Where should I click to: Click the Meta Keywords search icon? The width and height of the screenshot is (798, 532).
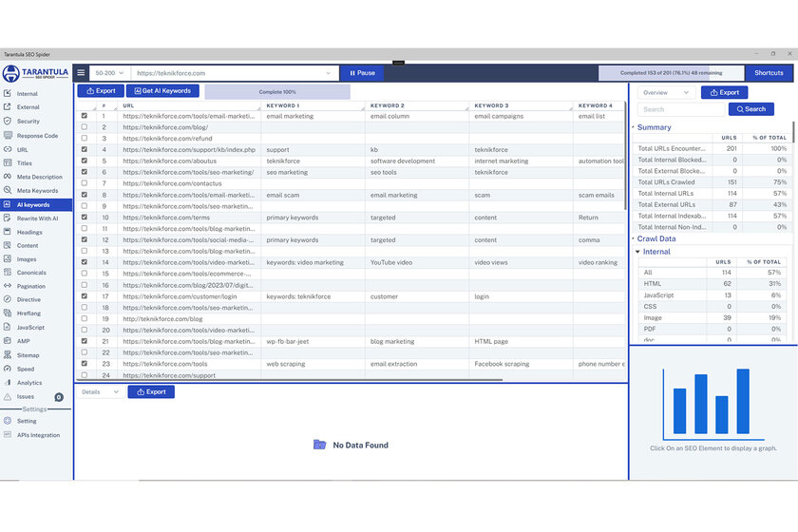point(8,190)
